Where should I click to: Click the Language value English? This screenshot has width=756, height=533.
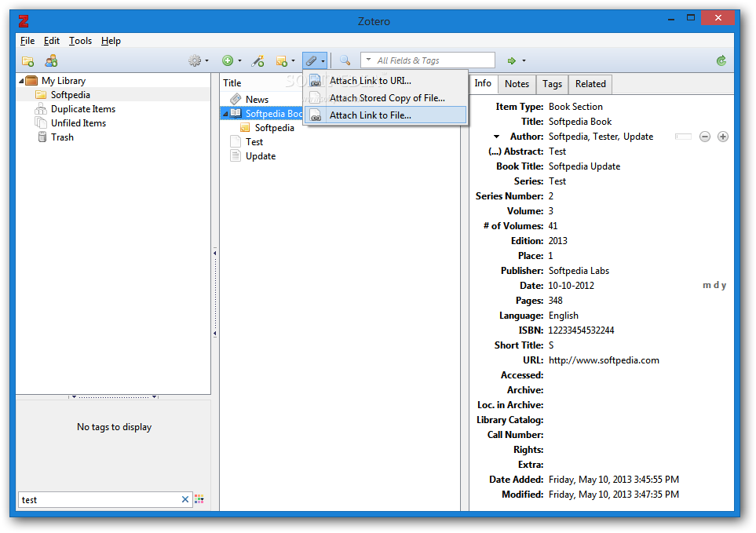563,316
